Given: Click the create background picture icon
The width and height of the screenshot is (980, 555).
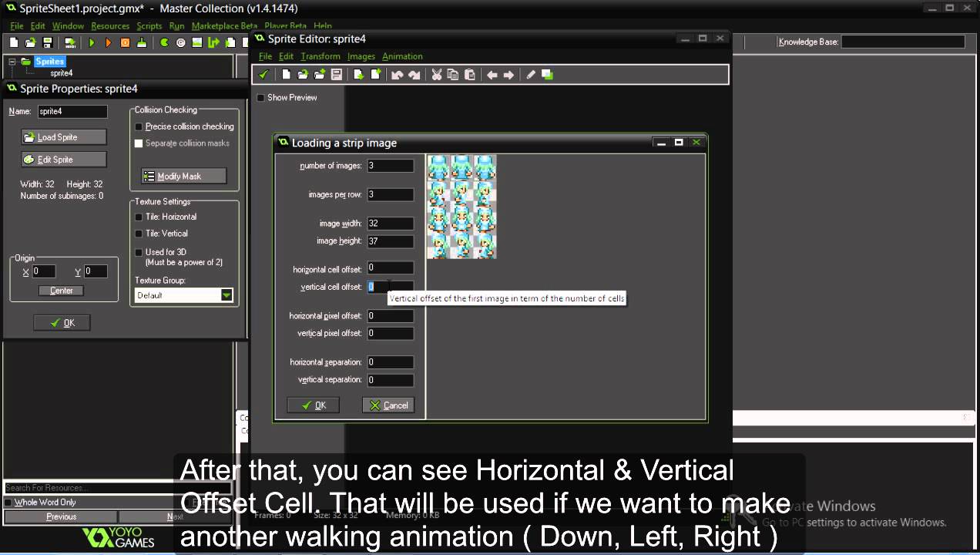Looking at the screenshot, I should [x=197, y=42].
